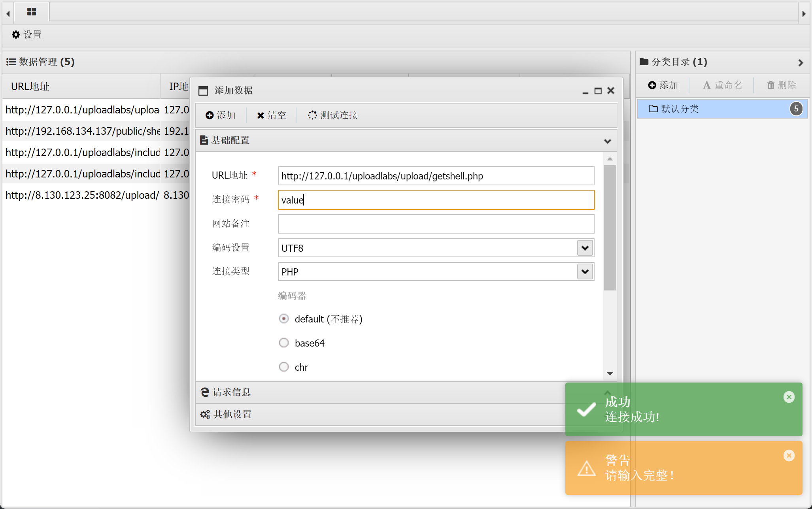Image resolution: width=812 pixels, height=509 pixels.
Task: Open the 编码设置 UTF8 dropdown
Action: 585,248
